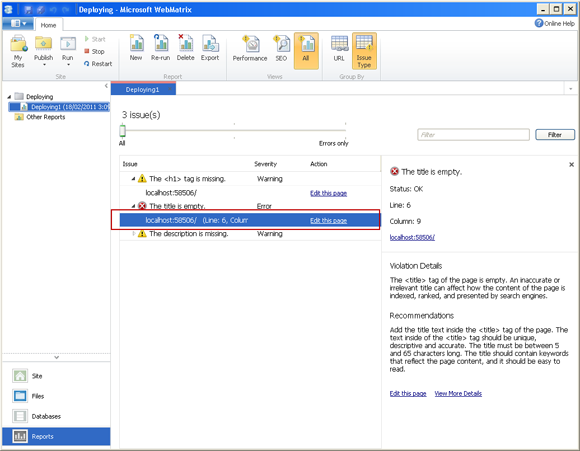Open the application menu button

pyautogui.click(x=18, y=24)
